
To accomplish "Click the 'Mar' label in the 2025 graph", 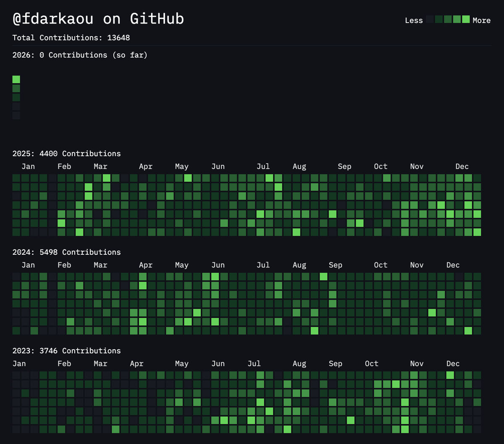I will [x=100, y=167].
